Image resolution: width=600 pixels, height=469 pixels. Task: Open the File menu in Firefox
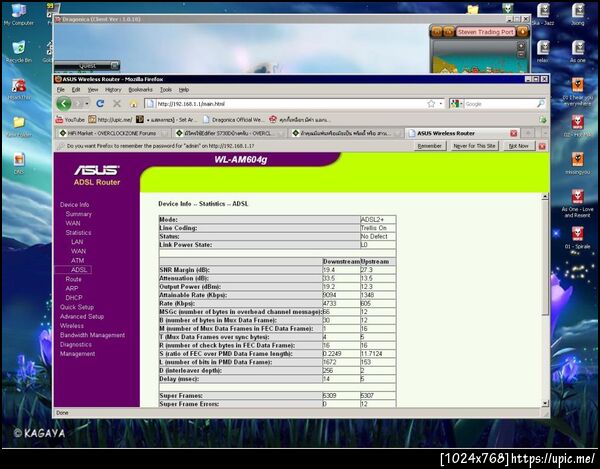click(x=60, y=90)
